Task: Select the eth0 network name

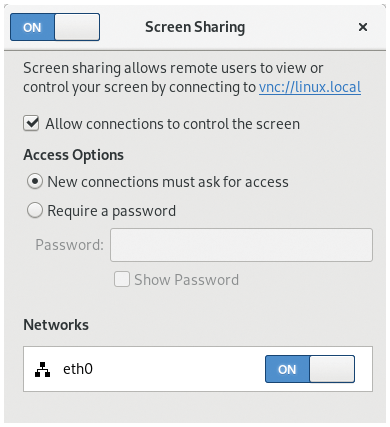Action: click(x=78, y=369)
